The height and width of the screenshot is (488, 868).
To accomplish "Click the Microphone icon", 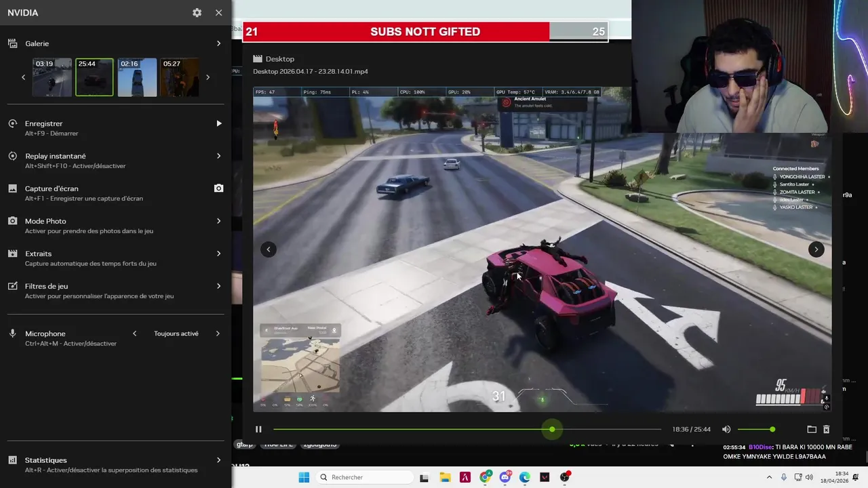I will [12, 333].
